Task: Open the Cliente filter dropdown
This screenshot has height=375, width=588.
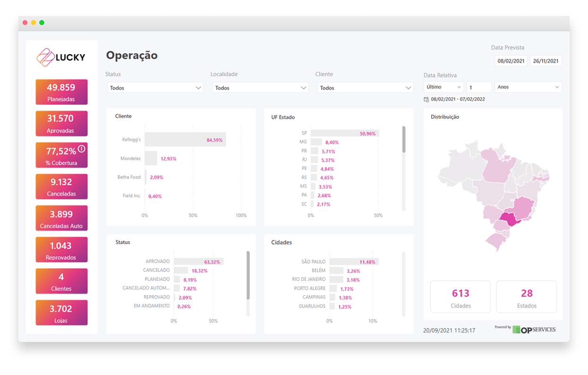Action: click(x=365, y=88)
